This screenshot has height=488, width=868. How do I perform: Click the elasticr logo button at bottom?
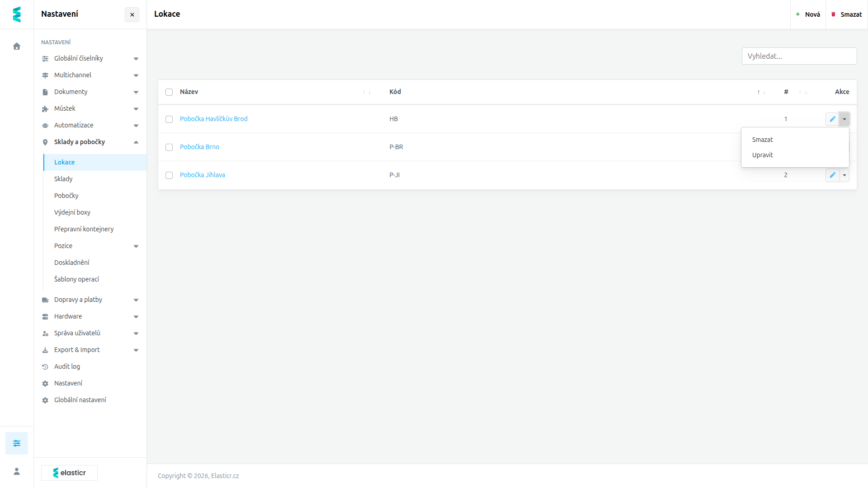[x=69, y=473]
